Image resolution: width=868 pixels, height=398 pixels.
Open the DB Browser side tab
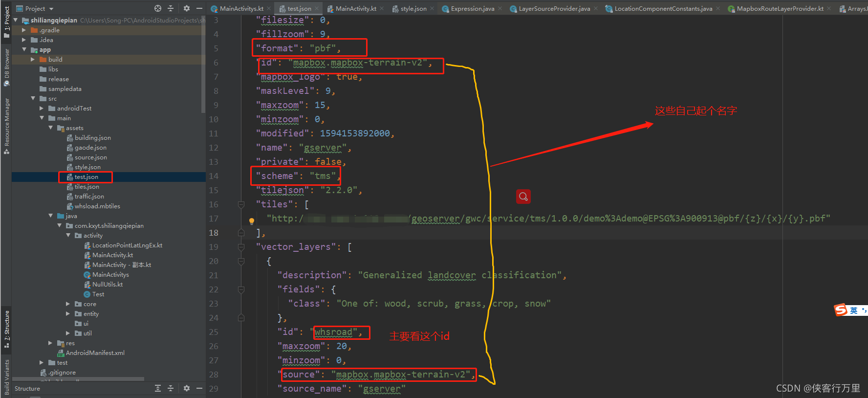6,67
